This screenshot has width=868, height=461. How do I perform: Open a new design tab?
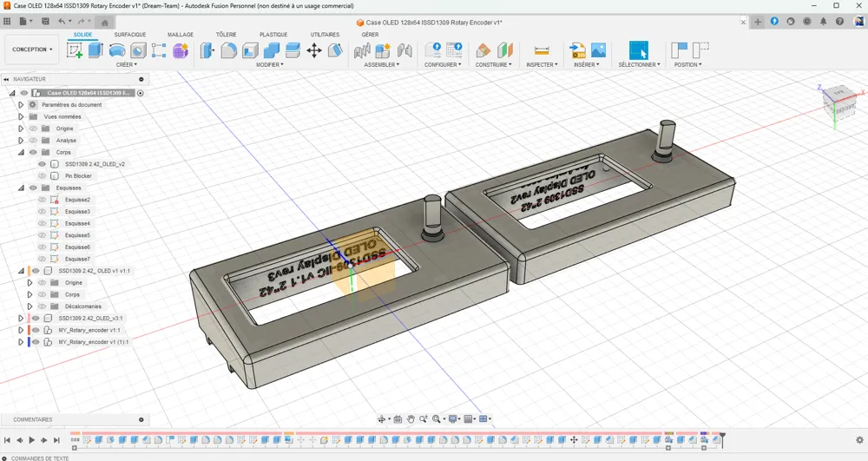click(x=758, y=22)
